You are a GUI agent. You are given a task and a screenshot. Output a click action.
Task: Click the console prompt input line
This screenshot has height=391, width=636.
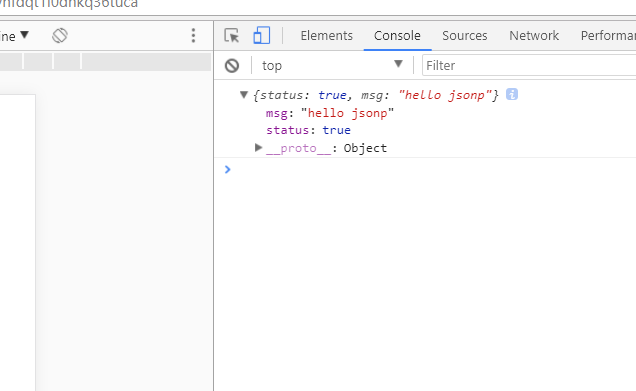point(430,170)
